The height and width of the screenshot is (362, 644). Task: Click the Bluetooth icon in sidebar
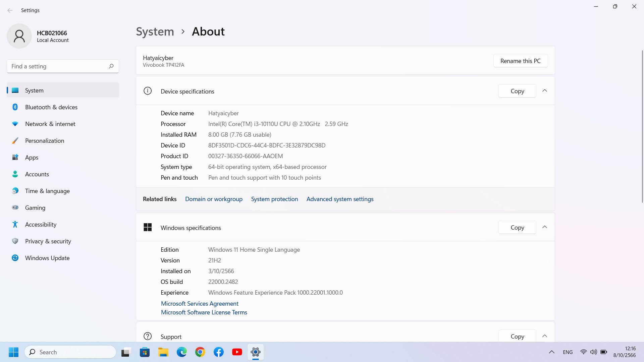[x=15, y=107]
